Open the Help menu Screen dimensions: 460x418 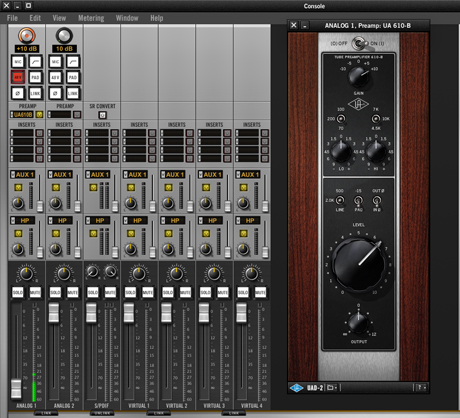(157, 18)
